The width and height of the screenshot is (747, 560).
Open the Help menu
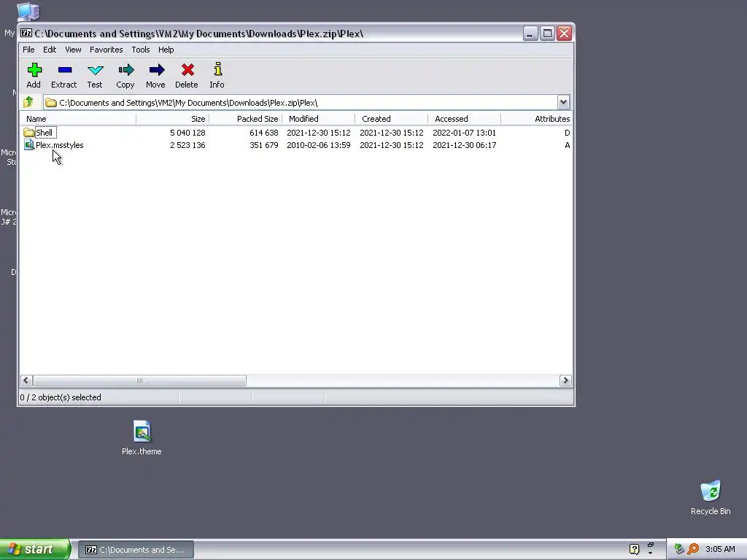point(166,50)
